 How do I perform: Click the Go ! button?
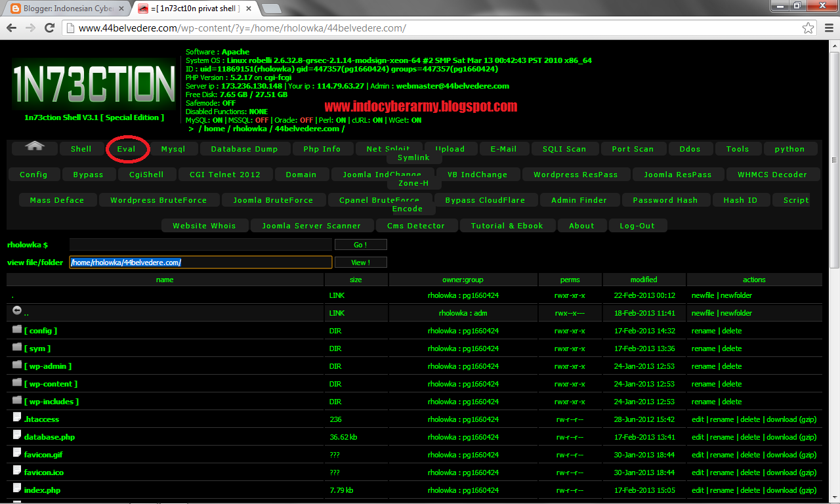click(360, 244)
